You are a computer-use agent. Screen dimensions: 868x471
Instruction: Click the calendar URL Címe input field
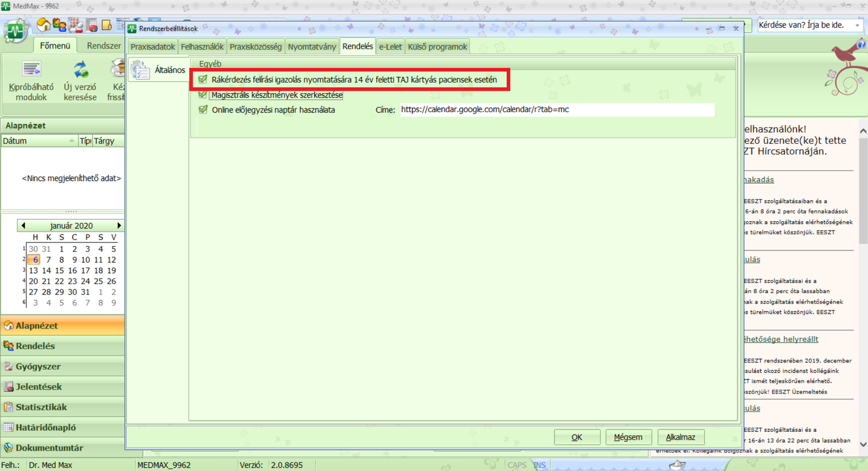pyautogui.click(x=557, y=109)
